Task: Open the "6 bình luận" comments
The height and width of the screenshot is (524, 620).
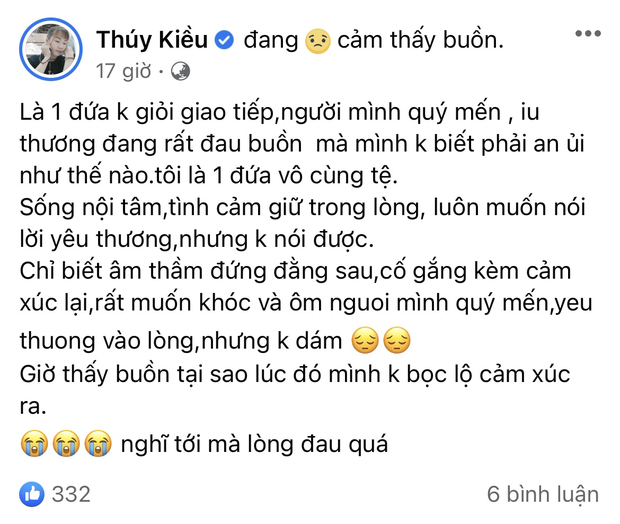Action: [543, 493]
